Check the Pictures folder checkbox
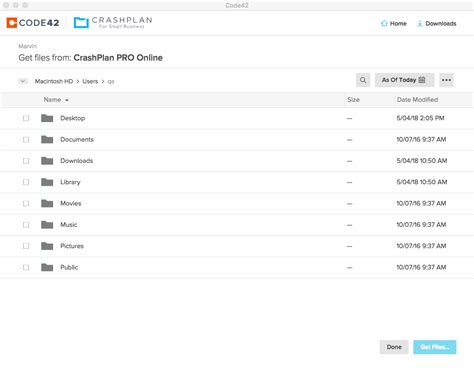Viewport: 474px width, 368px height. point(26,246)
